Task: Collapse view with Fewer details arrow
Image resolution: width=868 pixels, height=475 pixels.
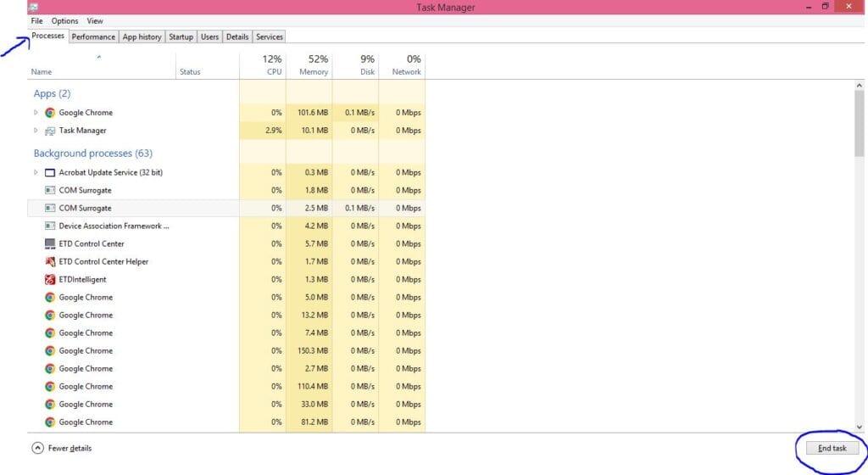Action: point(37,448)
